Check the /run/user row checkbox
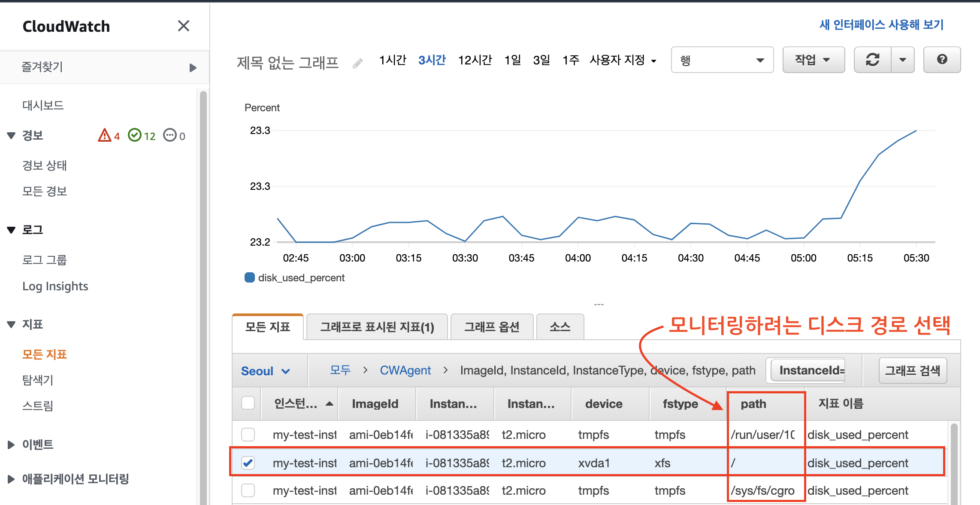 click(248, 435)
